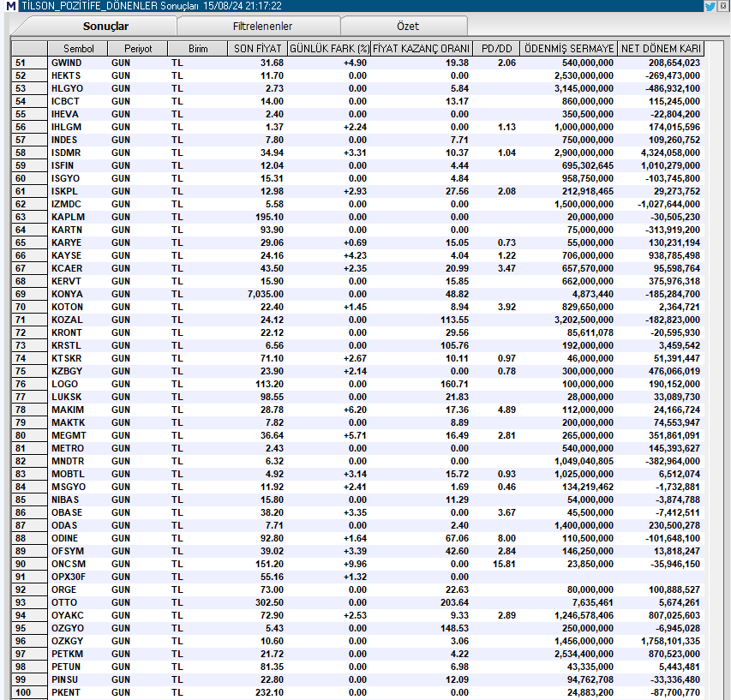The image size is (731, 700).
Task: Select the KAYSE symbol
Action: 66,255
